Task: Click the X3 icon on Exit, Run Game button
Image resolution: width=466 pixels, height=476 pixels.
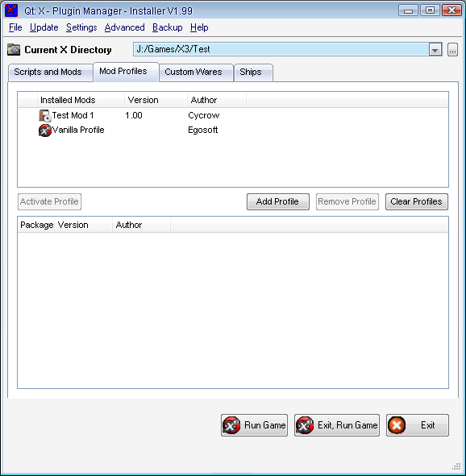Action: (x=305, y=425)
